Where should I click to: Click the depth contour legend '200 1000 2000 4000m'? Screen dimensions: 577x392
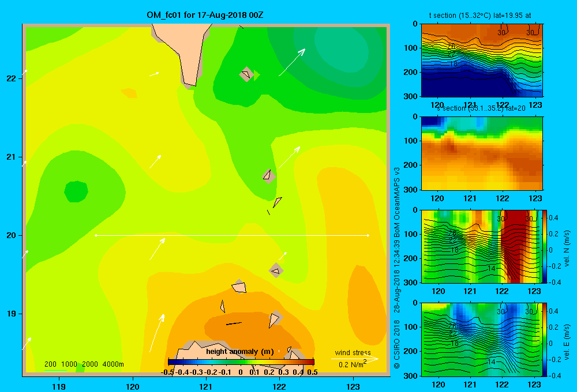point(84,364)
